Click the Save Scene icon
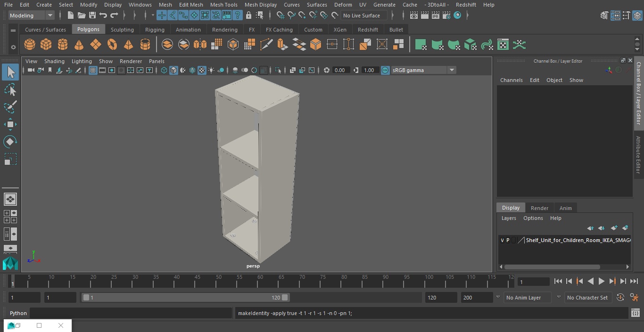This screenshot has height=332, width=644. (92, 16)
